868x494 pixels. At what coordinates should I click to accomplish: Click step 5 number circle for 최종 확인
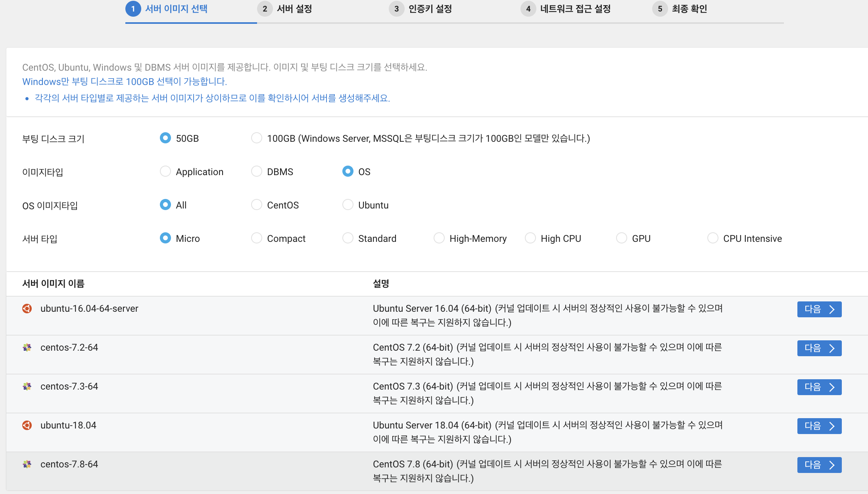coord(660,9)
